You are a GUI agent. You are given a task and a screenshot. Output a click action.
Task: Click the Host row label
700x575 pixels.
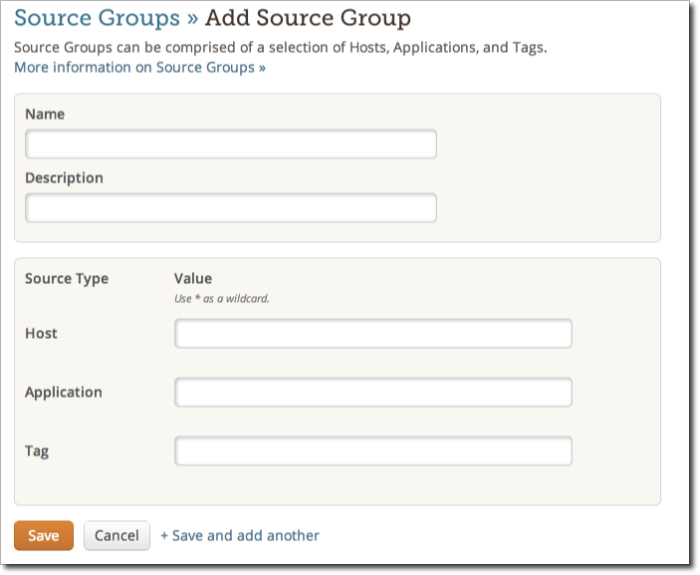pos(41,333)
